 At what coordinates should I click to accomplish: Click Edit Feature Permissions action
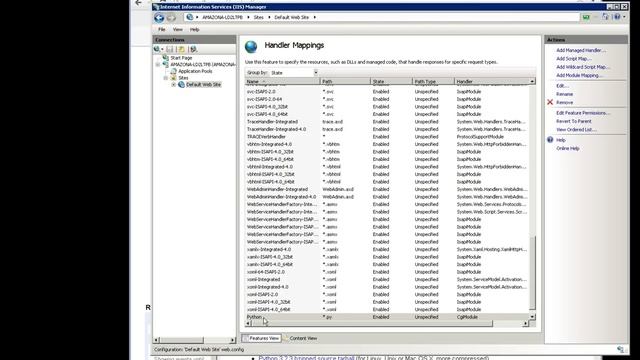click(x=583, y=113)
